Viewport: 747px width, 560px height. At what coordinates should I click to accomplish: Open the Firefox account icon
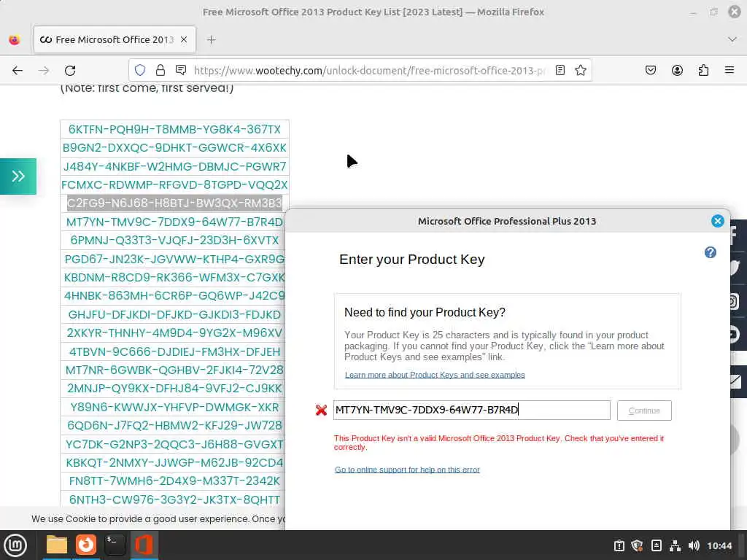coord(677,71)
